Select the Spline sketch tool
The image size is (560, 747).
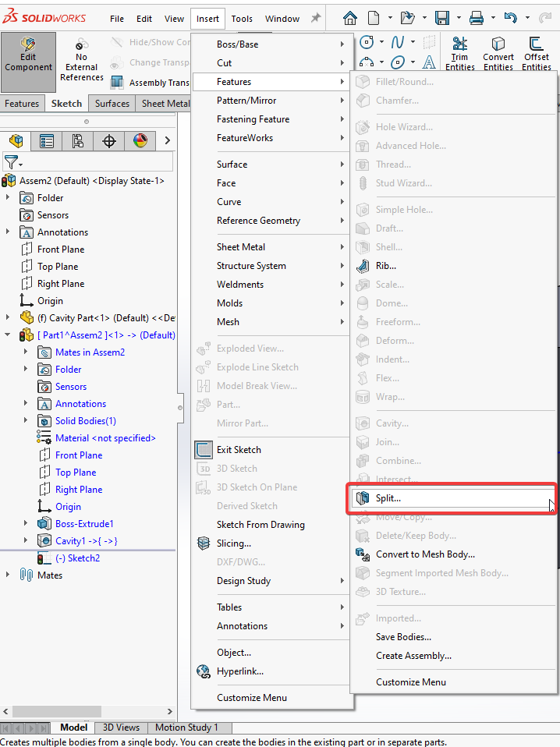coord(397,42)
